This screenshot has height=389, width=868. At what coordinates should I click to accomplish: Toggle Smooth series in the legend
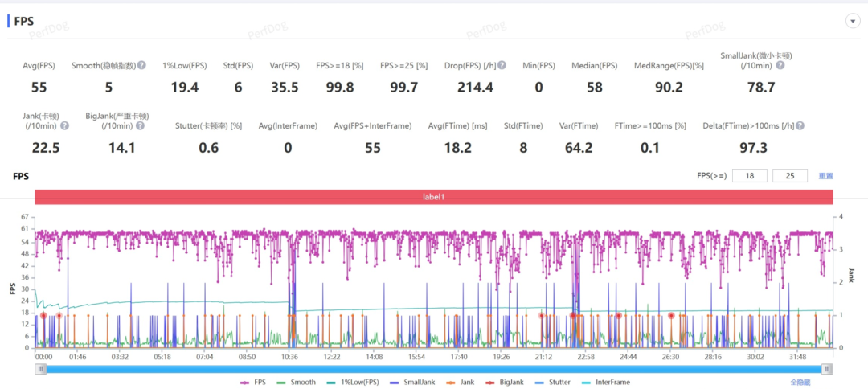(296, 382)
